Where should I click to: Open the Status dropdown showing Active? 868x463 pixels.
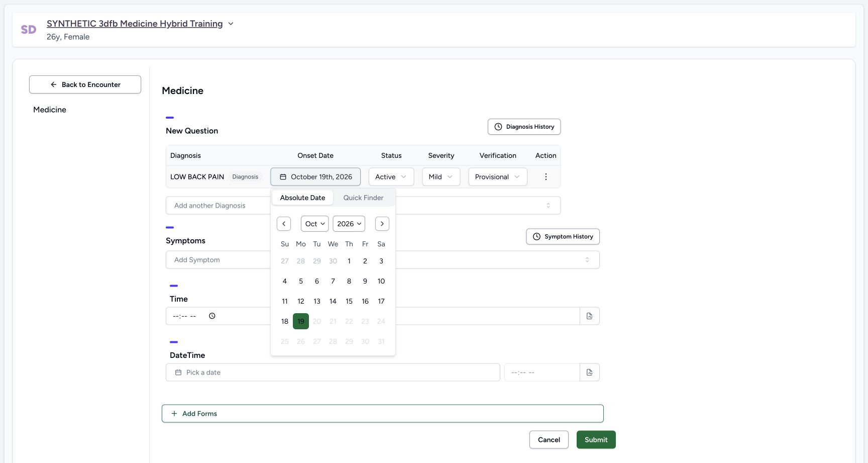(x=391, y=177)
